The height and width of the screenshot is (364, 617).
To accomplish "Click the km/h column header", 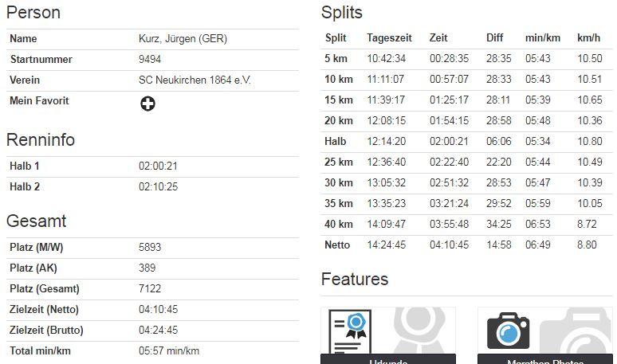I will (588, 37).
